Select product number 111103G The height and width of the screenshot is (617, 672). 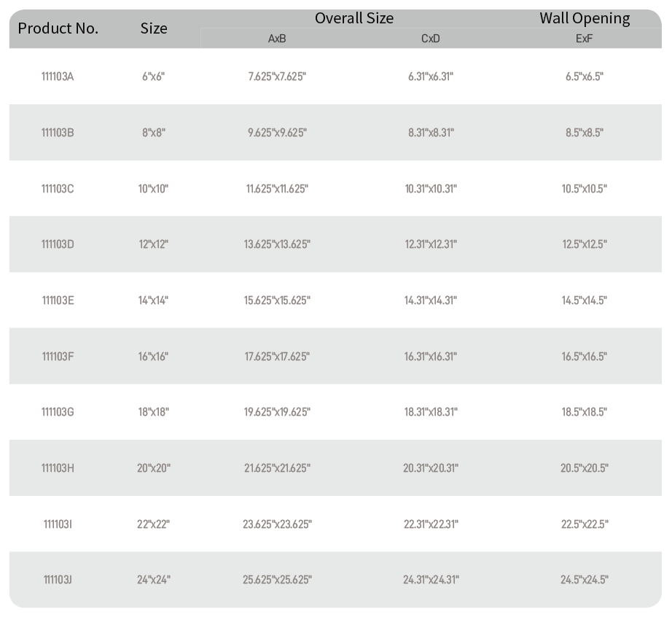(x=58, y=412)
